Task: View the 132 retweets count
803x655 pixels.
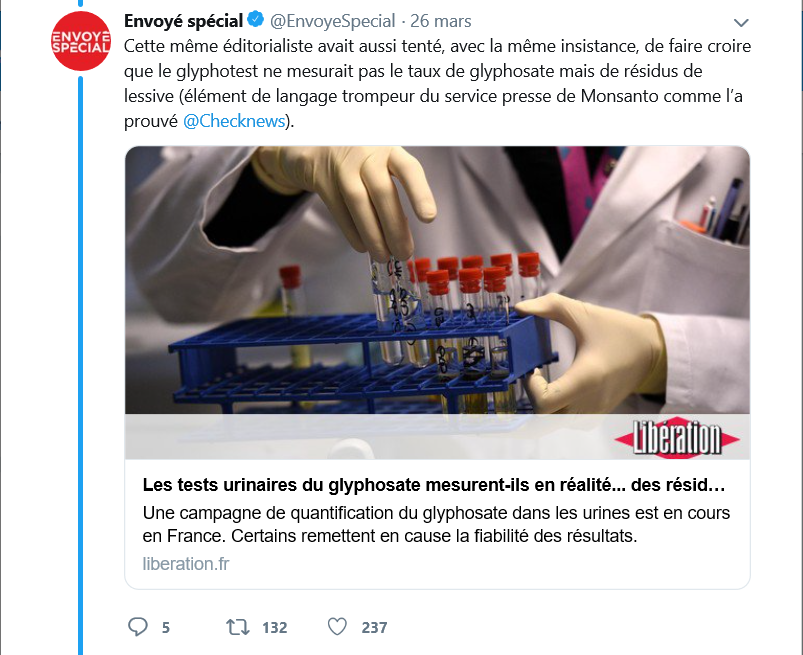Action: 274,627
